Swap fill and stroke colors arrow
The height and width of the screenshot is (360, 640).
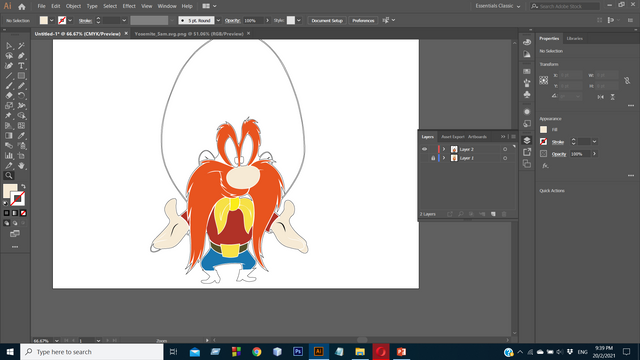[23, 186]
